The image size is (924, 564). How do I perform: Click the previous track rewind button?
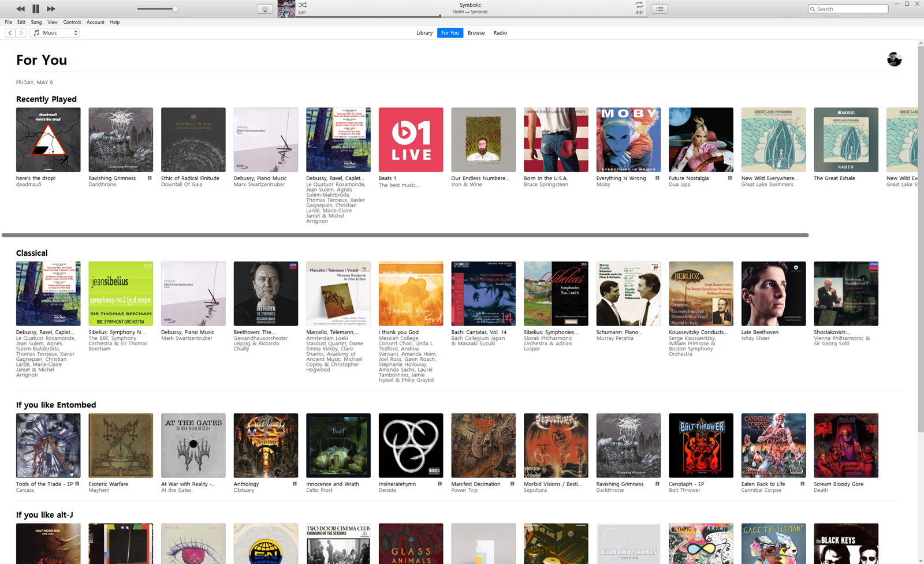(21, 9)
